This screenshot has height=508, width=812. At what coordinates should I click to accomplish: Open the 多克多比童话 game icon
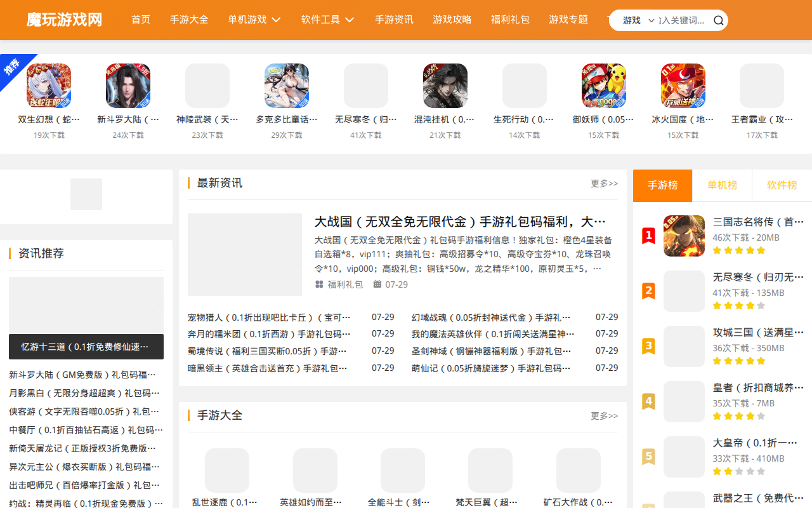287,86
